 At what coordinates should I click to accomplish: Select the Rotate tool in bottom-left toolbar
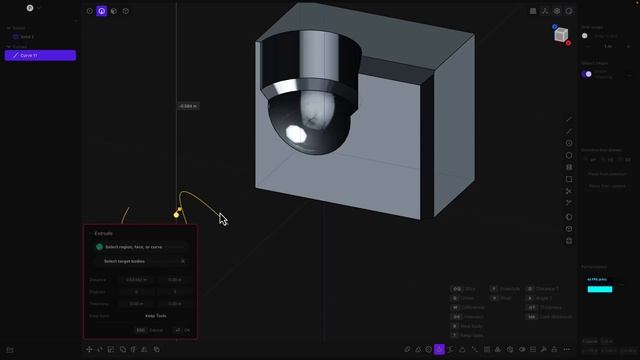pos(100,349)
